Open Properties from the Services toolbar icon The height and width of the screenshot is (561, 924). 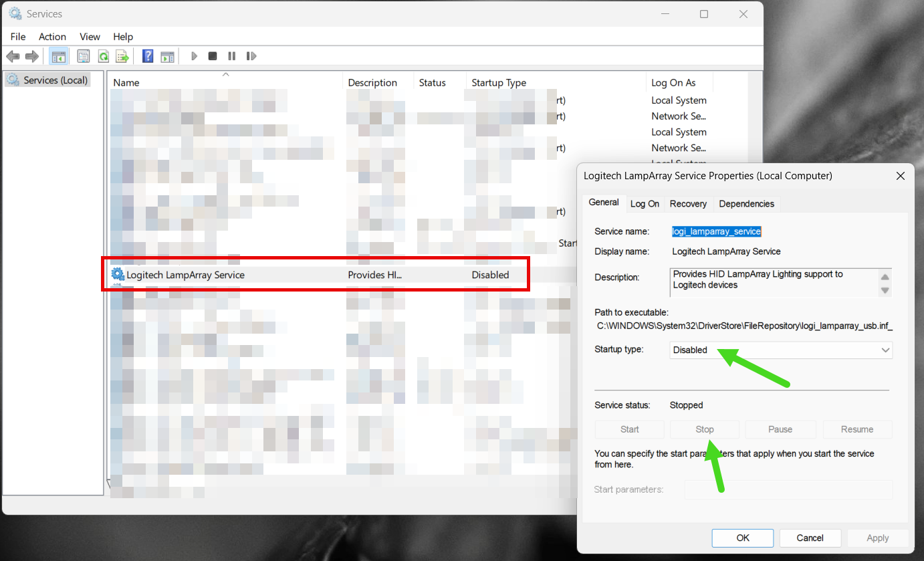click(84, 56)
